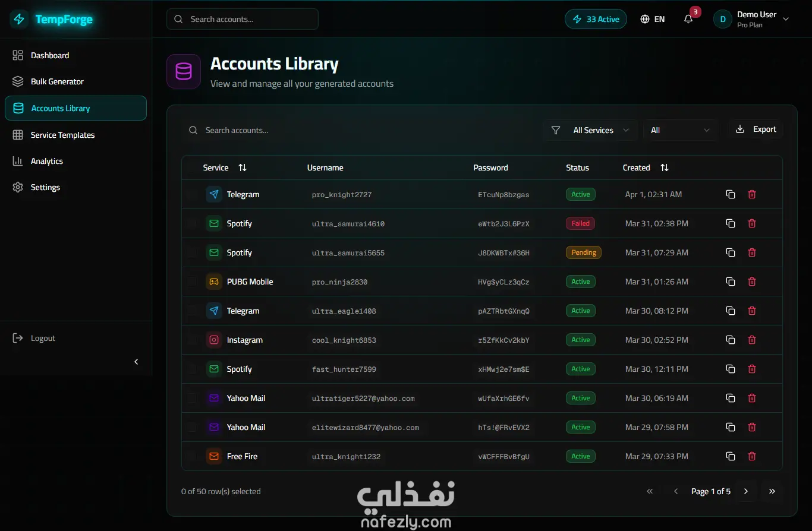Viewport: 812px width, 531px height.
Task: Open Settings from the sidebar
Action: [75, 187]
